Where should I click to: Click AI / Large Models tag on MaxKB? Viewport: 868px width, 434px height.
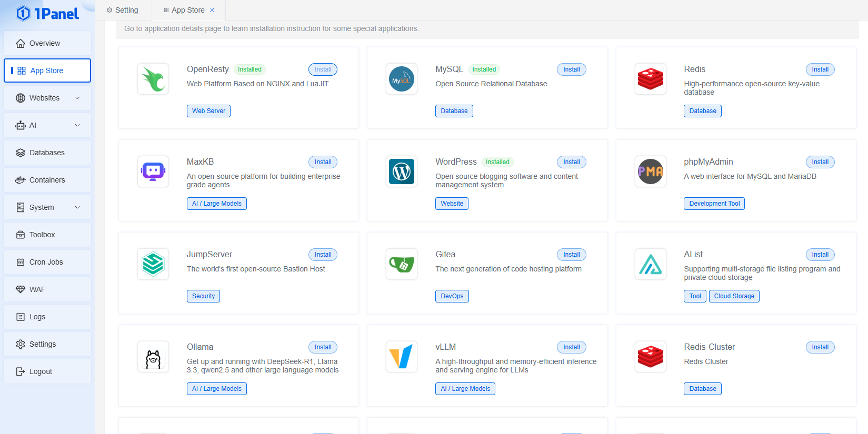point(217,204)
